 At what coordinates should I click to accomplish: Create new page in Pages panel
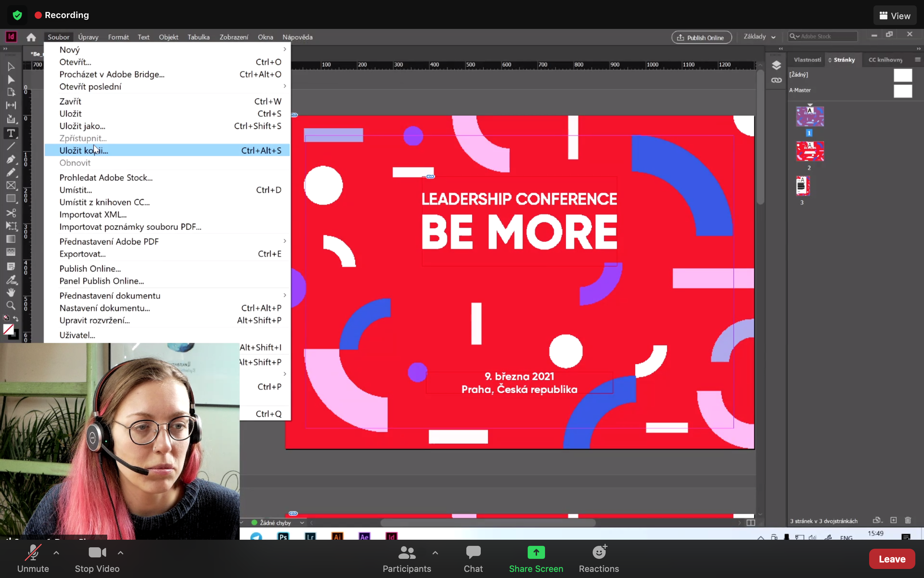(x=893, y=520)
